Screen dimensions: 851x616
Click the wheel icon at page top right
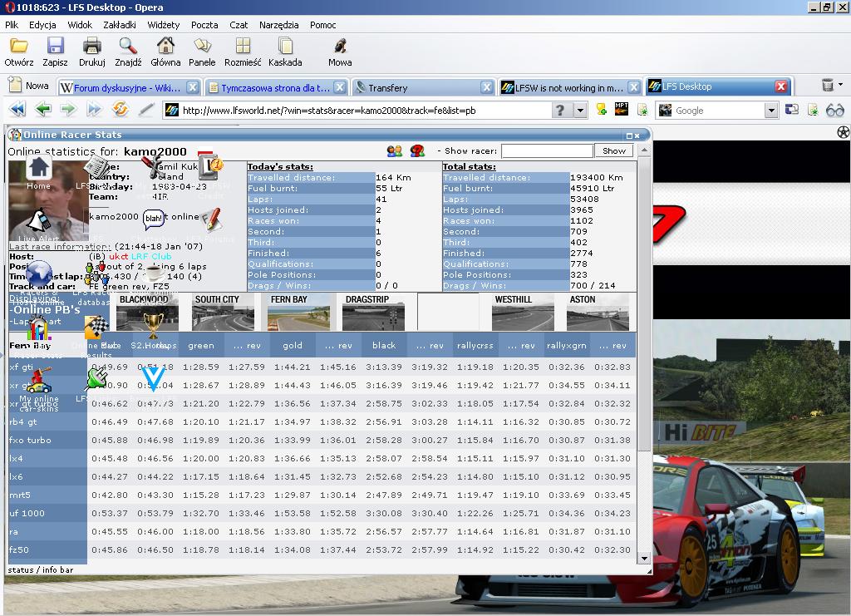[843, 132]
